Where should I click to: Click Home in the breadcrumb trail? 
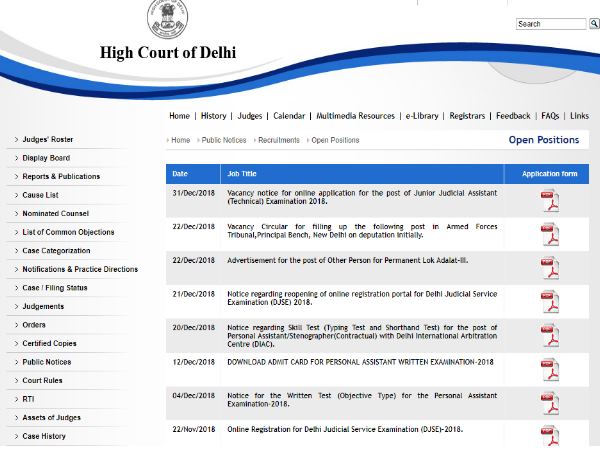point(181,140)
